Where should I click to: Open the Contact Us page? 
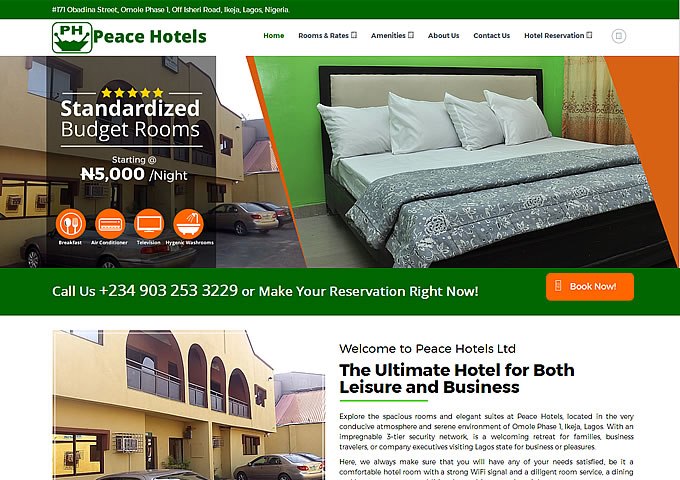(x=491, y=36)
